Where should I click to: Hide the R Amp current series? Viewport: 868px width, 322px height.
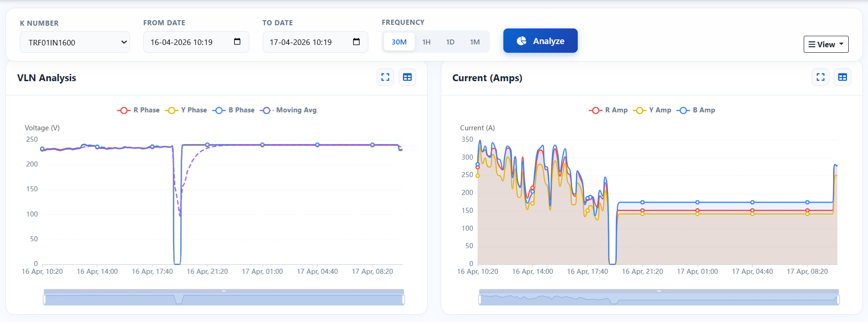pyautogui.click(x=609, y=110)
